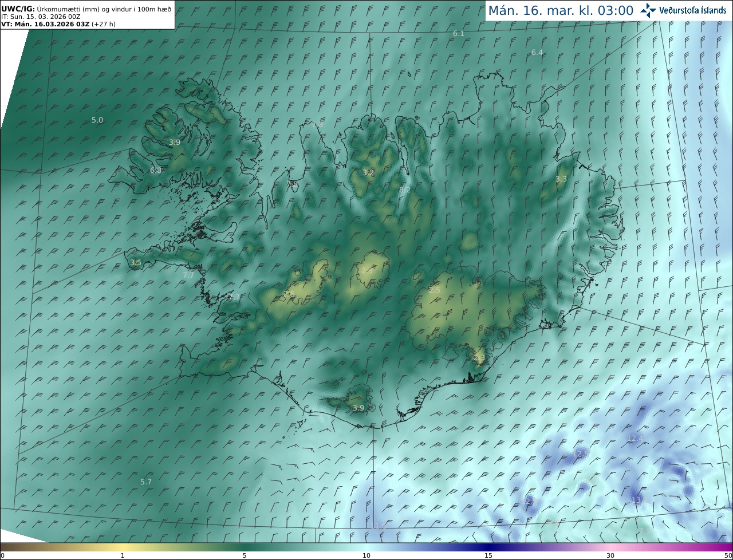Click the Veðurstofa Íslands name text
733x560 pixels.
click(693, 10)
